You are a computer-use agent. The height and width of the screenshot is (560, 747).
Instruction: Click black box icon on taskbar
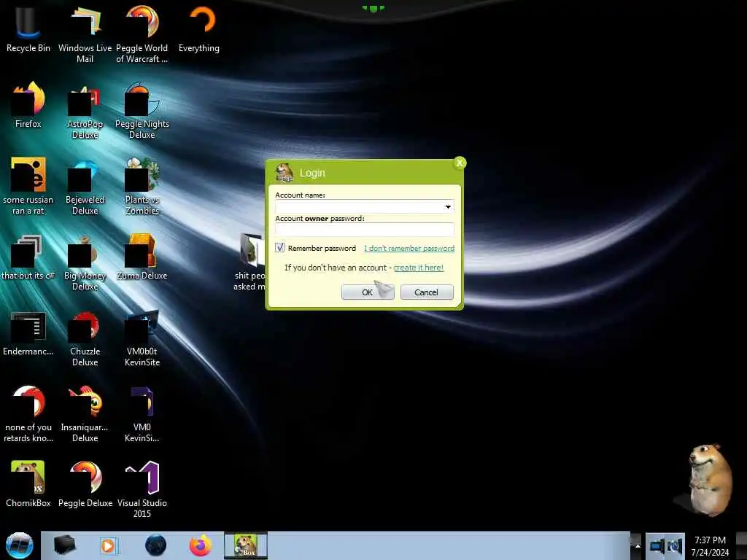(x=64, y=545)
